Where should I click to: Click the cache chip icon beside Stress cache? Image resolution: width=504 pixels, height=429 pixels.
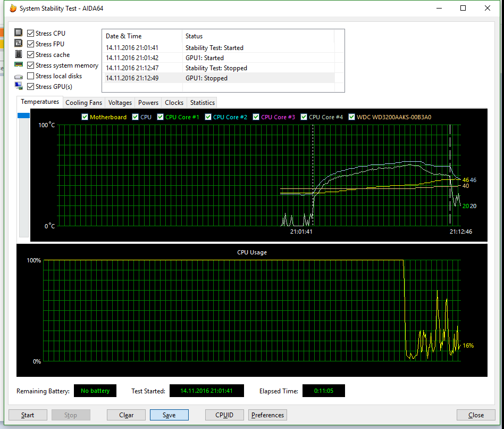pos(19,54)
